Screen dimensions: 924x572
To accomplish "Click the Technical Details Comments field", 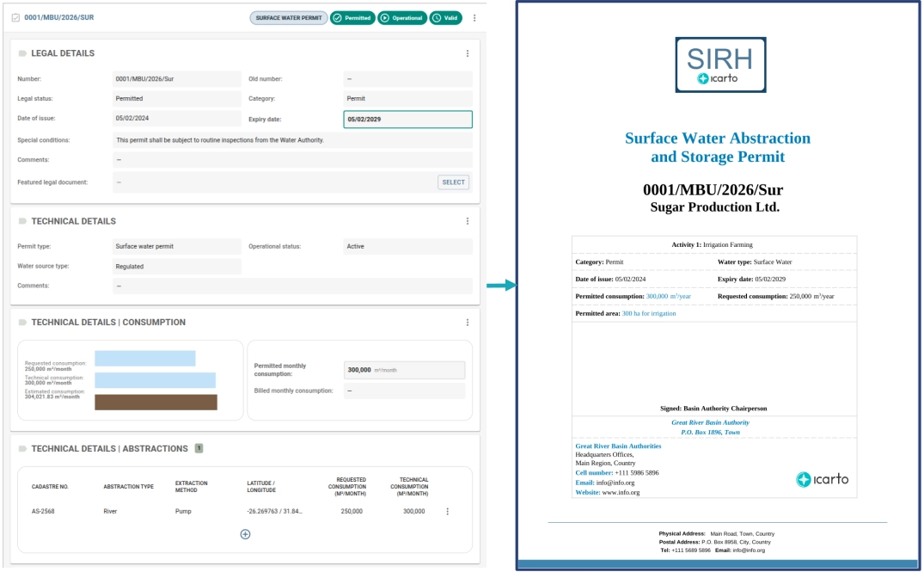I will [292, 286].
